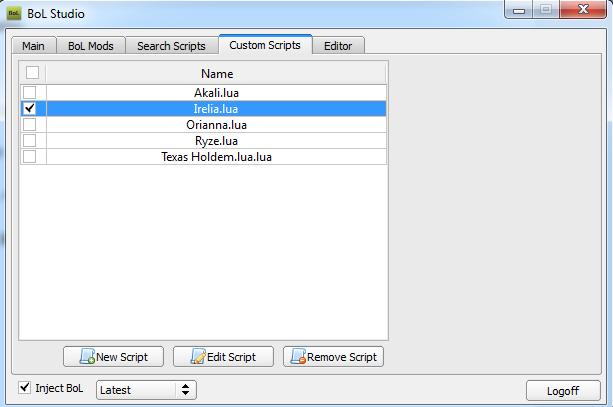Click the BoL Studio app icon in title bar
The width and height of the screenshot is (613, 407).
click(14, 13)
